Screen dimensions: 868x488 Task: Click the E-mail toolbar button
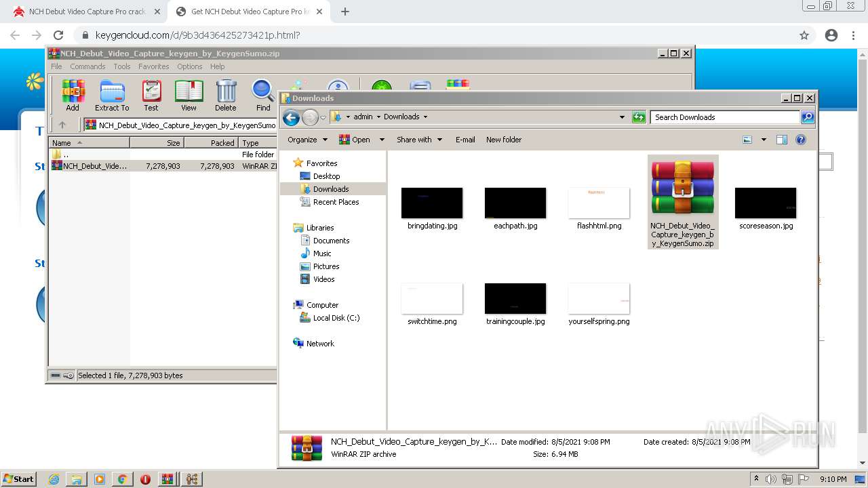coord(465,140)
